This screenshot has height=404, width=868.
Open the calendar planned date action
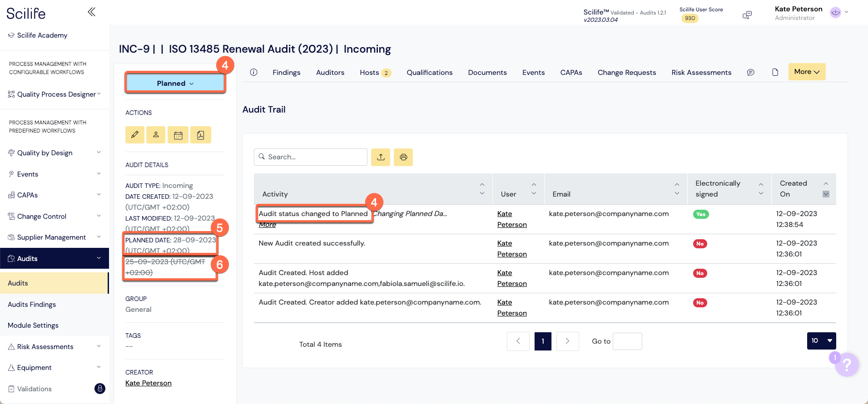178,135
